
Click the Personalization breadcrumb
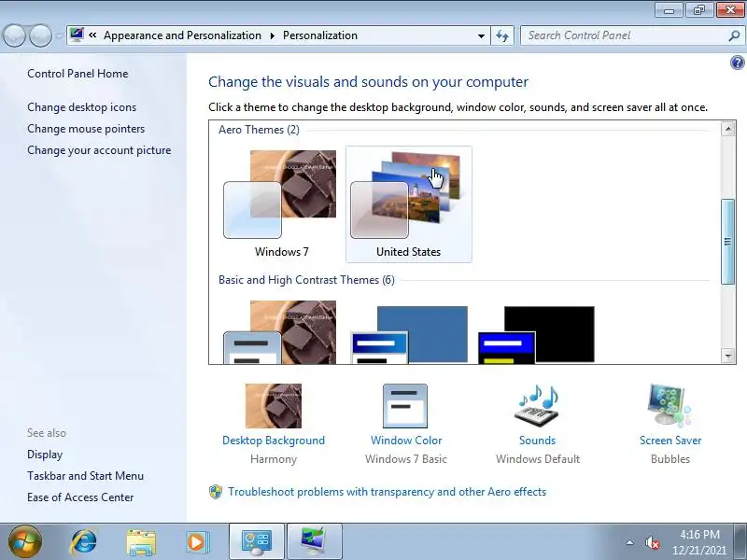[320, 35]
